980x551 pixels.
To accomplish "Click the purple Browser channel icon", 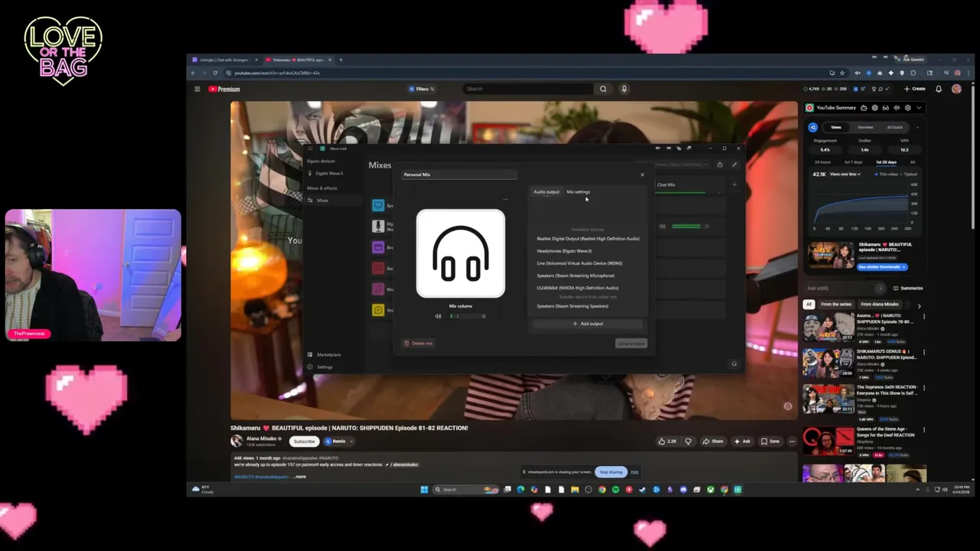I will [378, 247].
